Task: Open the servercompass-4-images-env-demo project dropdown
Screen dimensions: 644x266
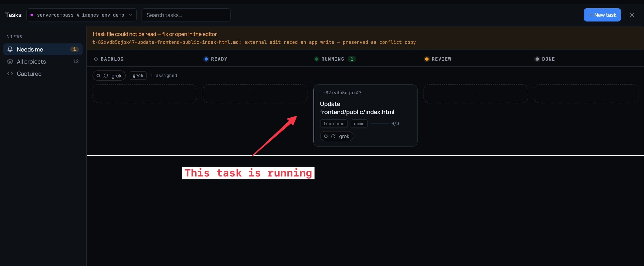Action: (x=81, y=15)
